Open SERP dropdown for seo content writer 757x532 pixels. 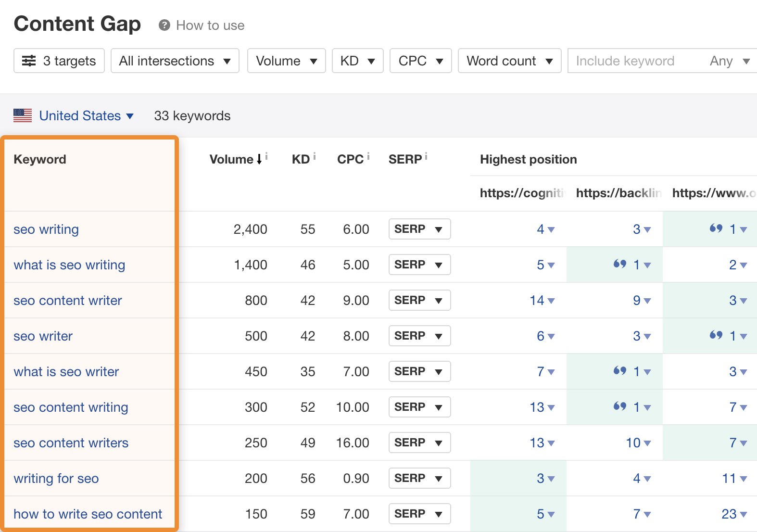(419, 300)
